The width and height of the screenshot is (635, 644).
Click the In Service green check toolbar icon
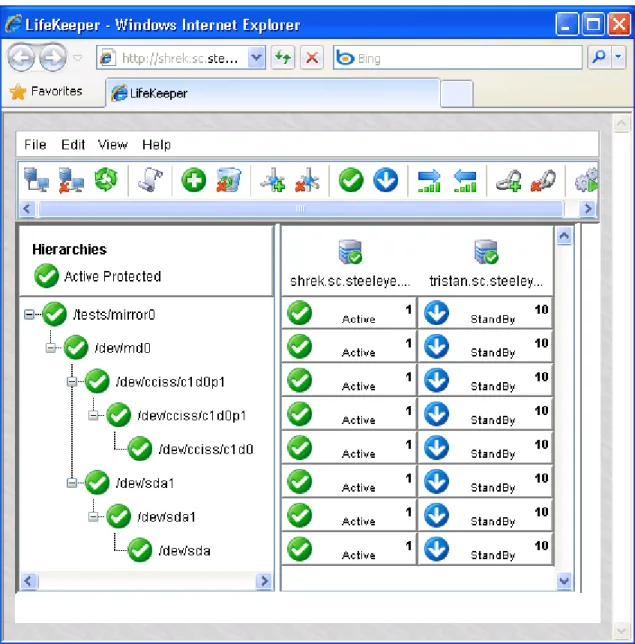[x=351, y=180]
